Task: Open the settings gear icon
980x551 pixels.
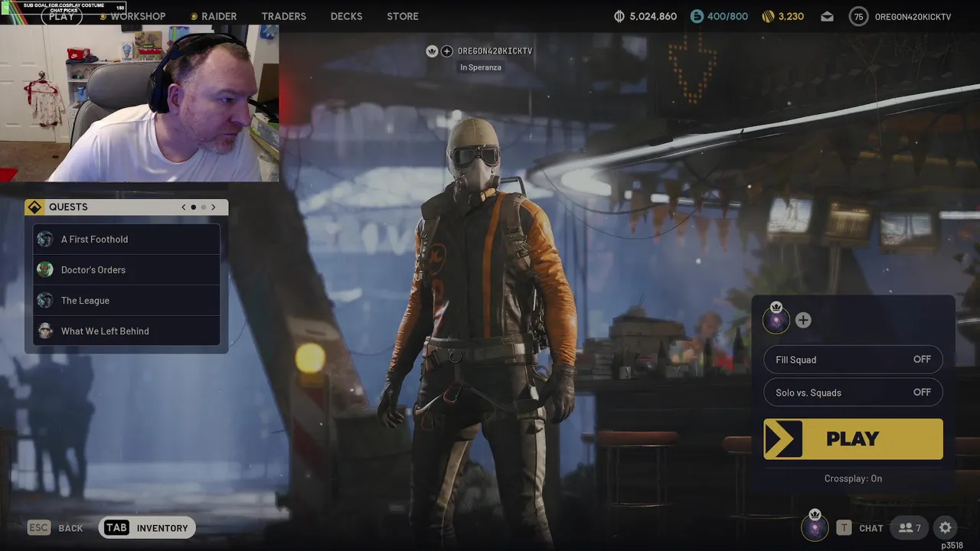Action: pos(946,528)
